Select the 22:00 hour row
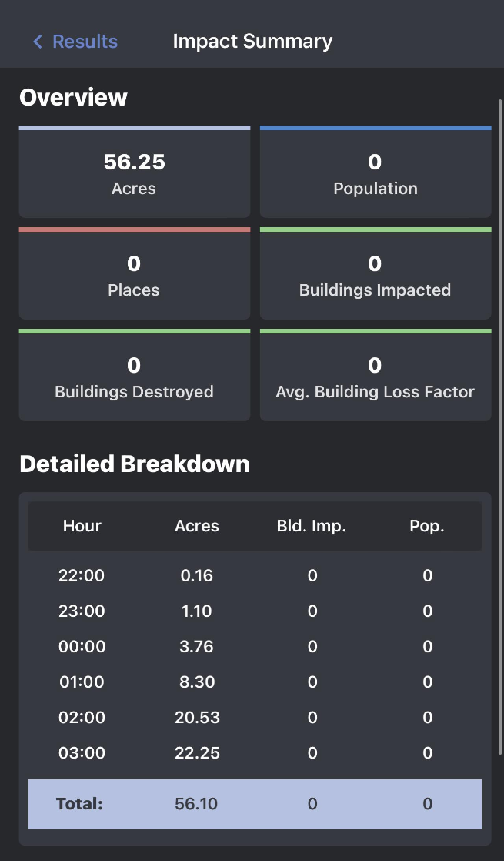The width and height of the screenshot is (504, 861). pos(255,576)
